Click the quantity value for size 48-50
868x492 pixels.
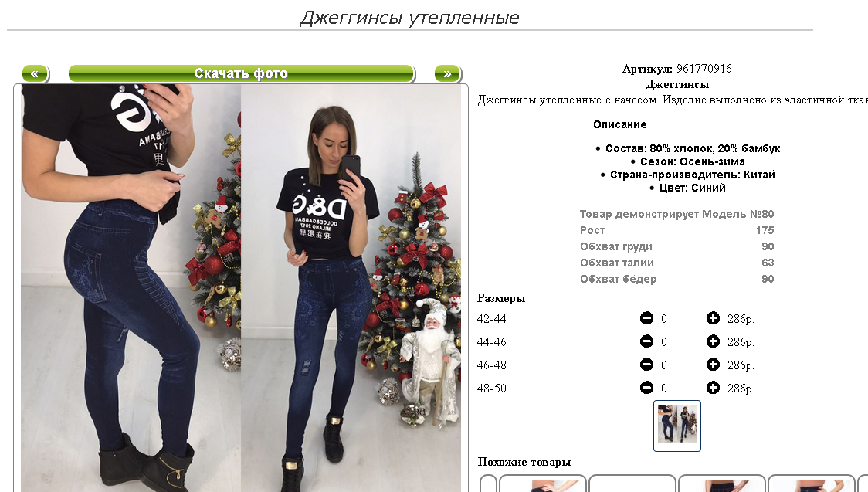coord(663,389)
